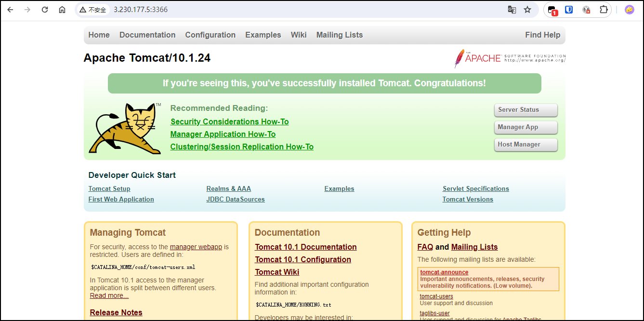This screenshot has height=321, width=644.
Task: Open Examples link under Developer Quick Start
Action: pyautogui.click(x=340, y=188)
